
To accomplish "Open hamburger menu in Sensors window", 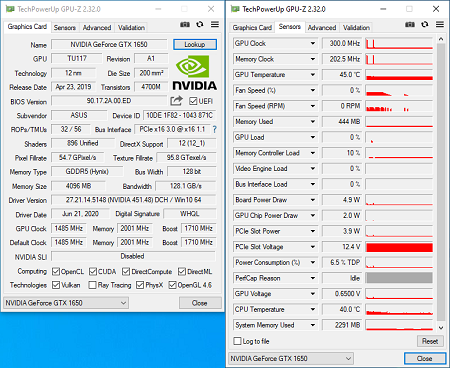I will tap(440, 24).
